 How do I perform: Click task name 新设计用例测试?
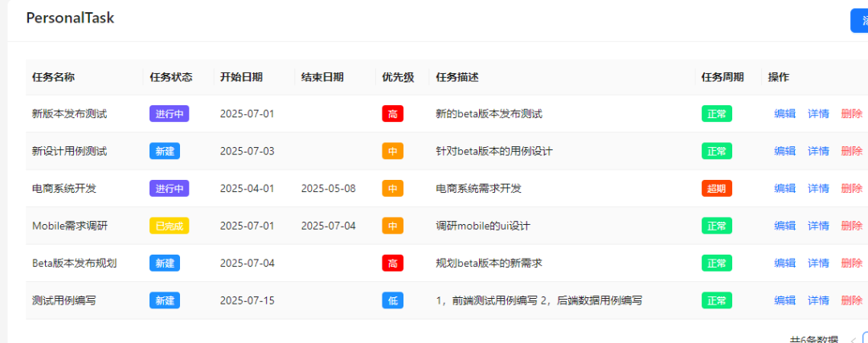[69, 151]
